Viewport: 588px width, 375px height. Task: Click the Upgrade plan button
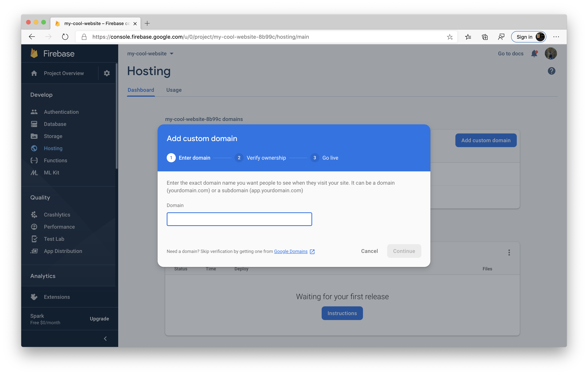(x=99, y=319)
